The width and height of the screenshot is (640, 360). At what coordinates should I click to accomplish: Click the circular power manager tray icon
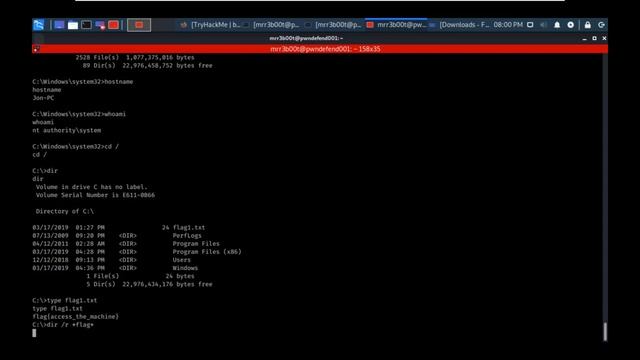(571, 25)
